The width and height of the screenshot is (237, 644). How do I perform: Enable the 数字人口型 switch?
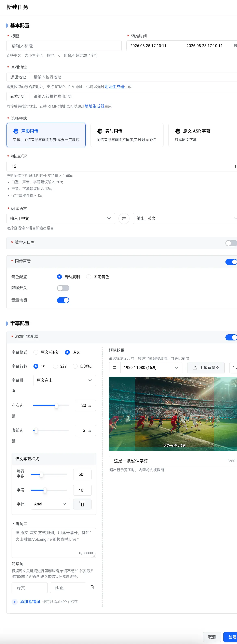[x=231, y=243]
